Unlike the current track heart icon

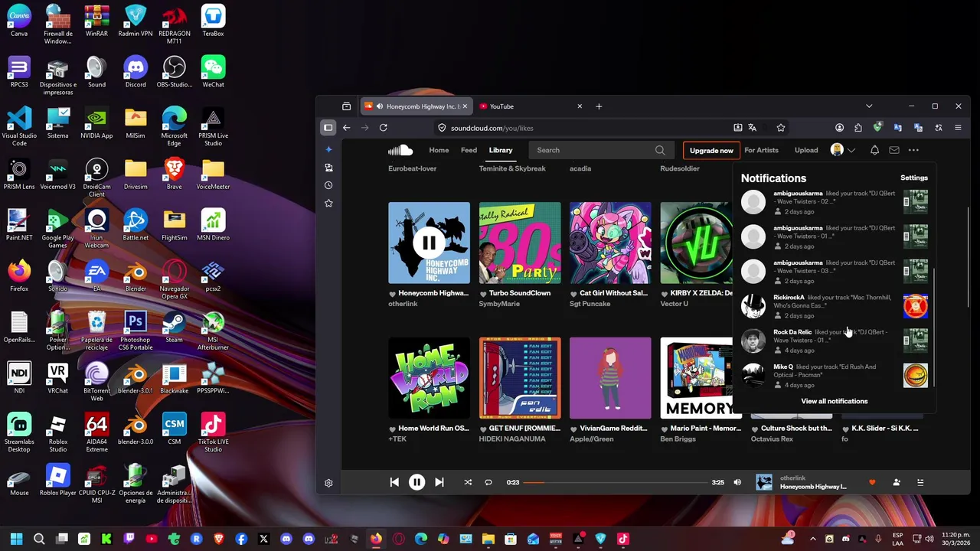click(872, 482)
